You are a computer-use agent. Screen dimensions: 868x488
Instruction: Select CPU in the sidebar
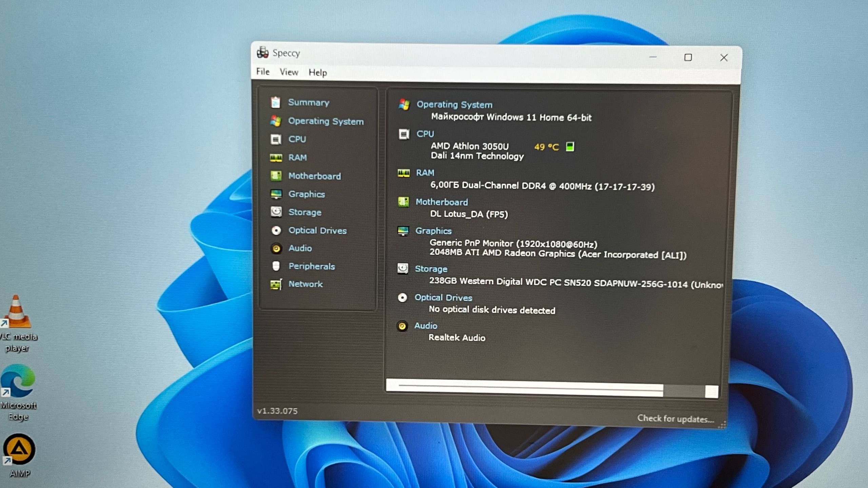(297, 139)
